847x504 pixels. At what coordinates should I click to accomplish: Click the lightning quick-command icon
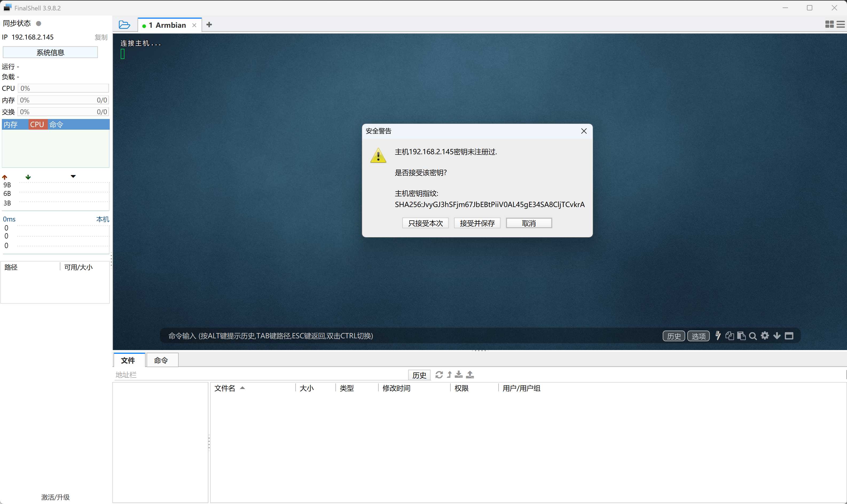point(718,336)
